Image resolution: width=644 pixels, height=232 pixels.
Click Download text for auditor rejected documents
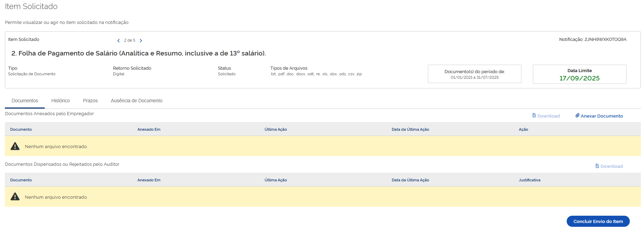coord(612,166)
